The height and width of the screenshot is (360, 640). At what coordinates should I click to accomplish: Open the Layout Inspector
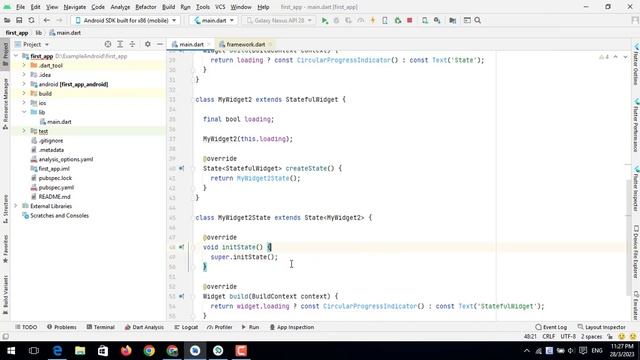[602, 327]
